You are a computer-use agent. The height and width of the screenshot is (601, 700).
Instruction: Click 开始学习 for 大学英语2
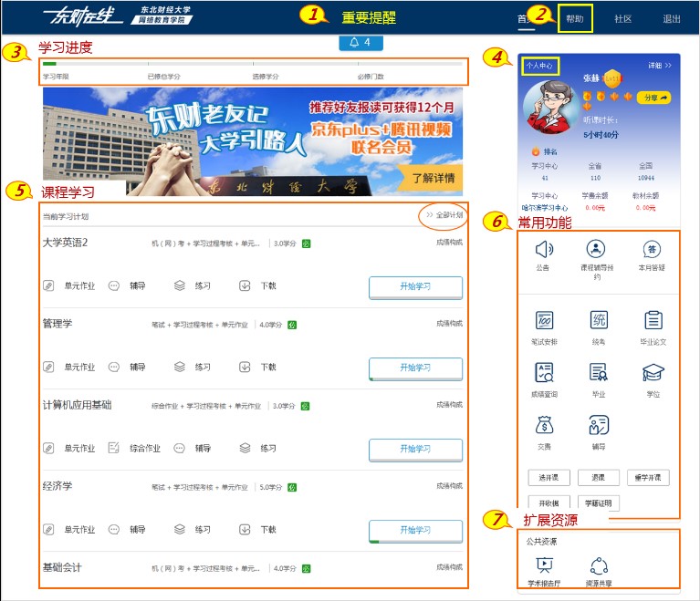click(x=415, y=287)
